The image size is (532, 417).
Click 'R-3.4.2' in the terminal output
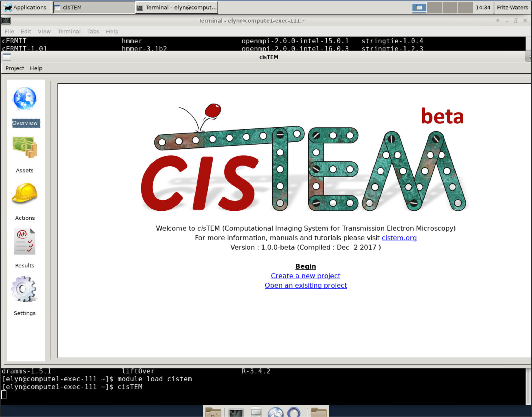pos(256,371)
